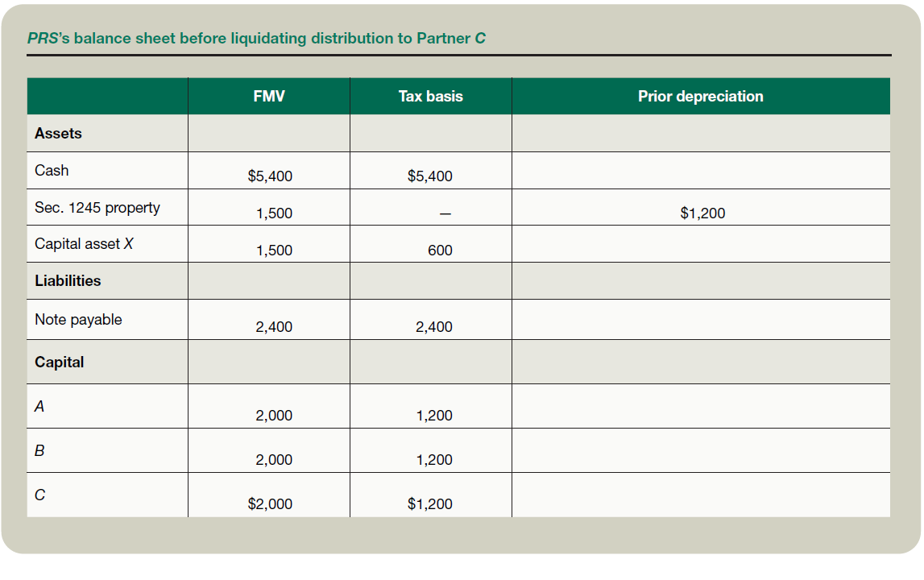Click the Assets section heading

(58, 134)
